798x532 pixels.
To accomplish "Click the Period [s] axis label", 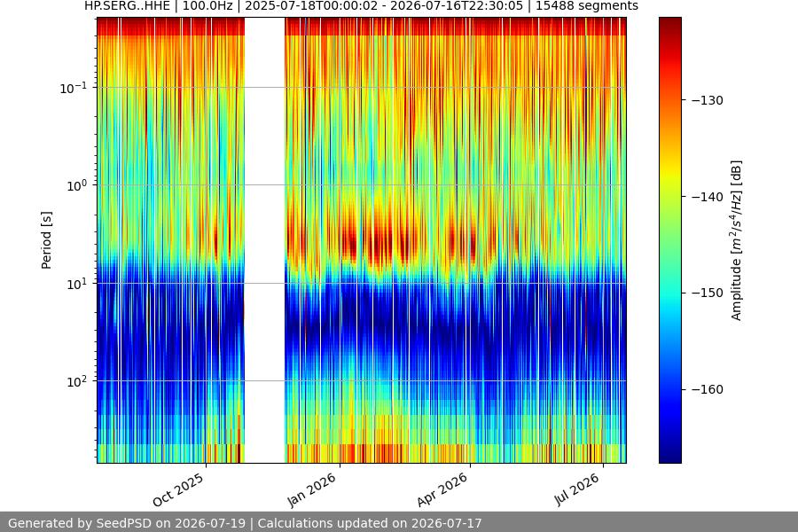I will [46, 240].
